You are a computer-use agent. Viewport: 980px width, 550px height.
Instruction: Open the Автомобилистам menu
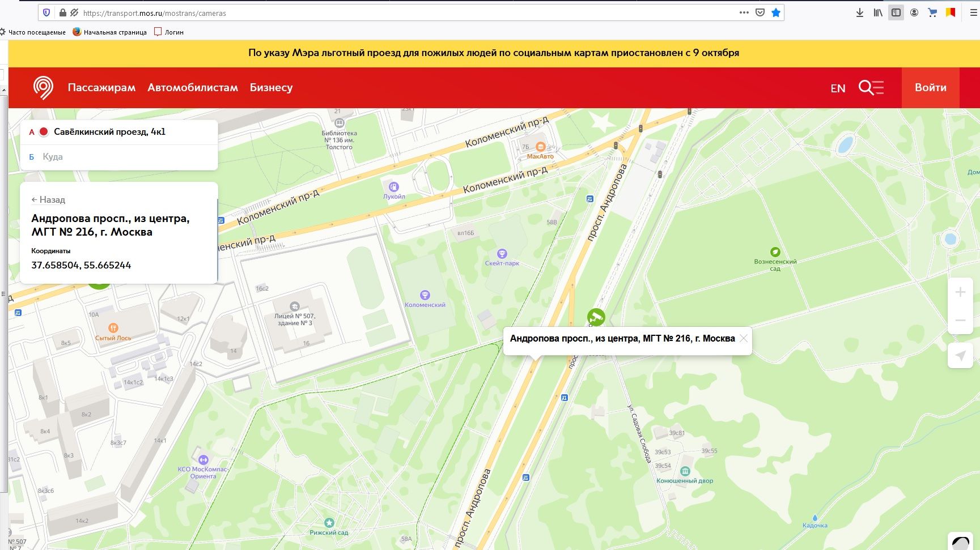[193, 88]
